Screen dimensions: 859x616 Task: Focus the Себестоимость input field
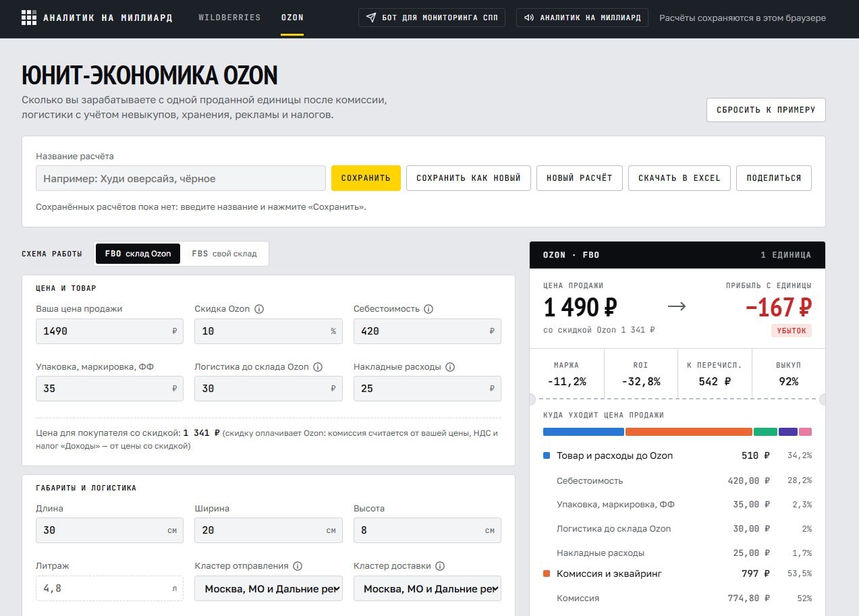tap(427, 331)
